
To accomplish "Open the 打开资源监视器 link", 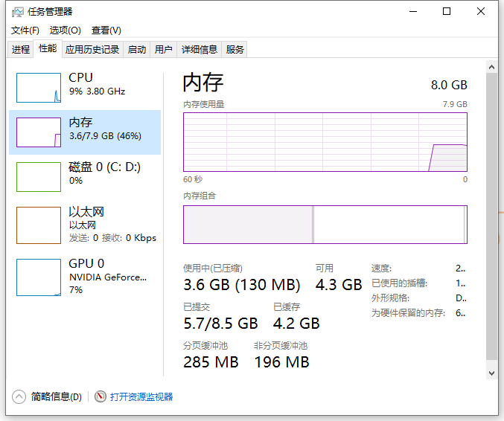I will [x=141, y=397].
